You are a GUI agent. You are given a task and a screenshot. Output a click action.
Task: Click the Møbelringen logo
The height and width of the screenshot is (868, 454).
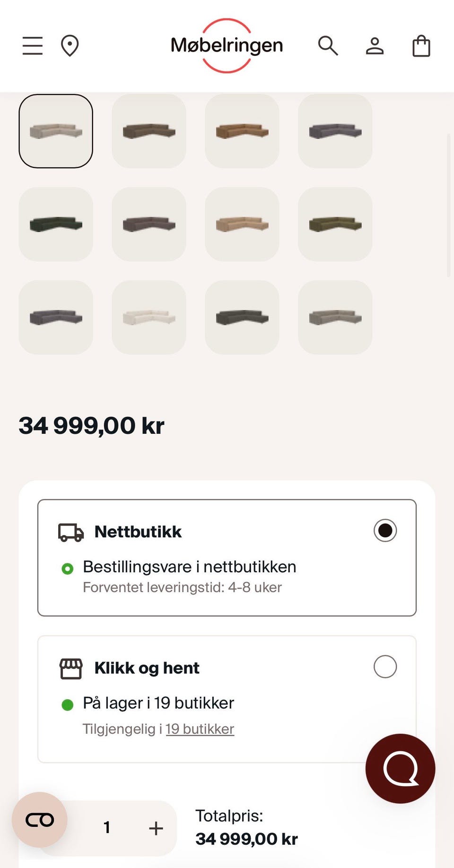pos(227,45)
